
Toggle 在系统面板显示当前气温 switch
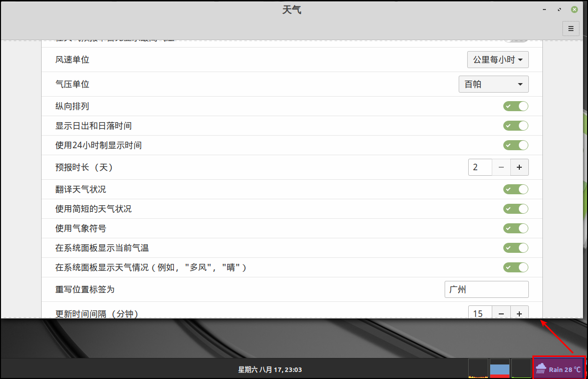point(516,248)
